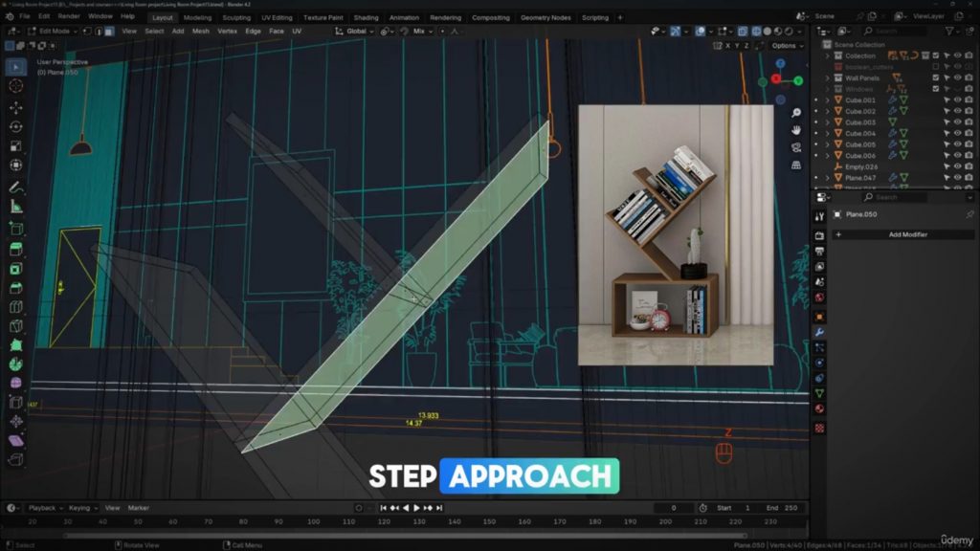
Task: Select the Scale tool
Action: click(x=16, y=146)
